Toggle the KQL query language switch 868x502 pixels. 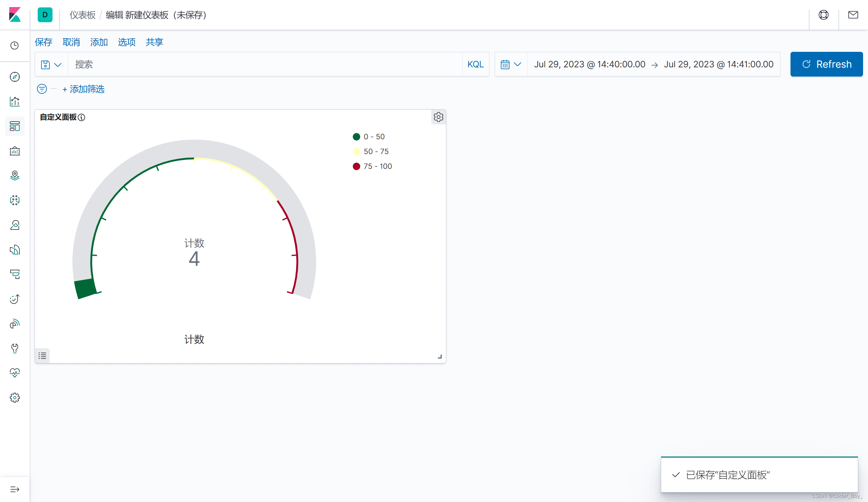[x=476, y=64]
